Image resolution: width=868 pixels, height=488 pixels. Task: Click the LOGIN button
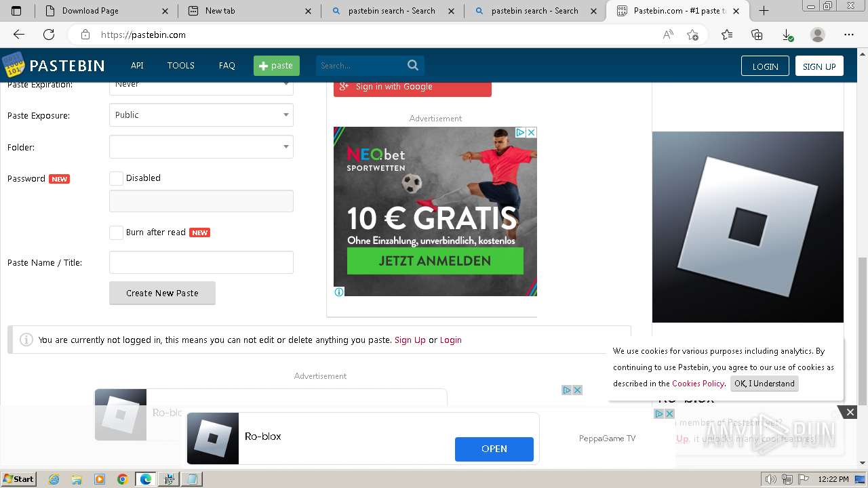click(765, 66)
